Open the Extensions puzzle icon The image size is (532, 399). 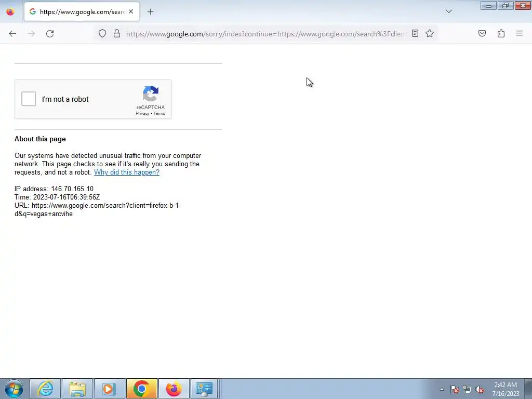(501, 33)
